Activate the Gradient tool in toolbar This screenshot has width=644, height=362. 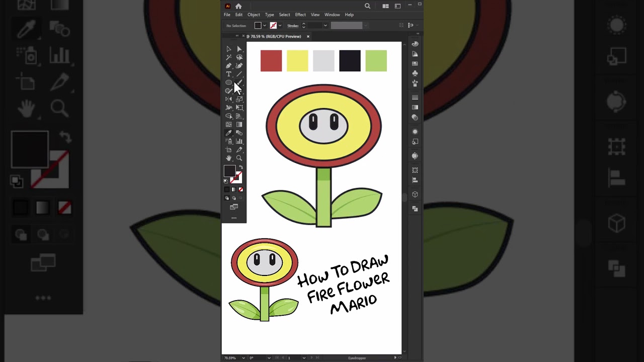(239, 124)
